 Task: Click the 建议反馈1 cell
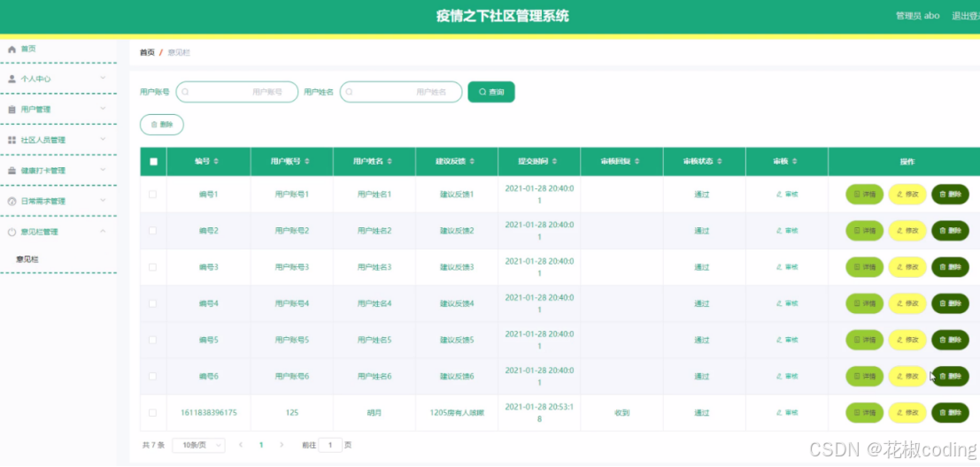click(x=458, y=195)
